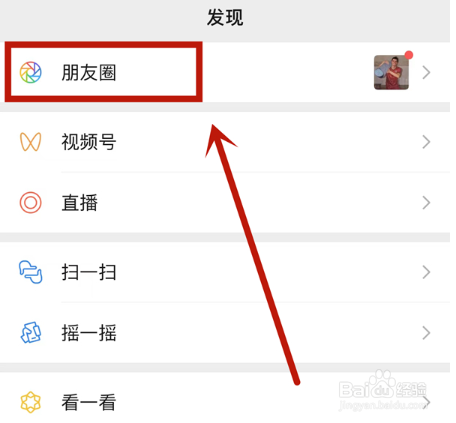Image resolution: width=456 pixels, height=423 pixels.
Task: Tap the colorful Moments aperture icon
Action: click(x=31, y=72)
